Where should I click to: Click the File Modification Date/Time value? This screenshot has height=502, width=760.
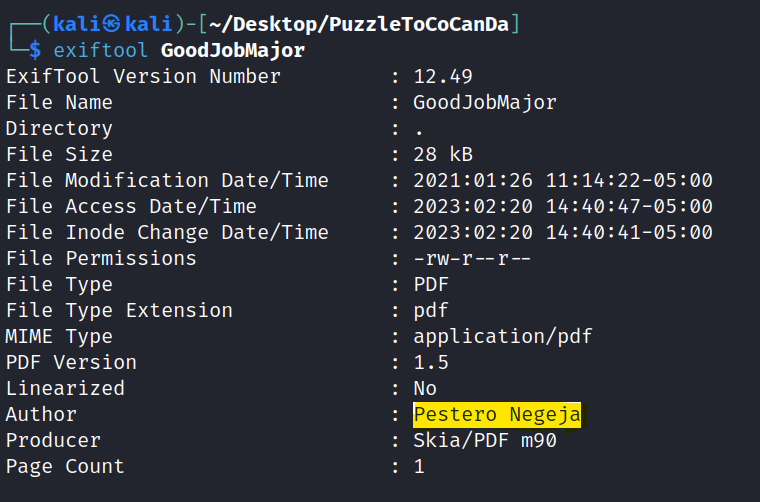point(563,180)
